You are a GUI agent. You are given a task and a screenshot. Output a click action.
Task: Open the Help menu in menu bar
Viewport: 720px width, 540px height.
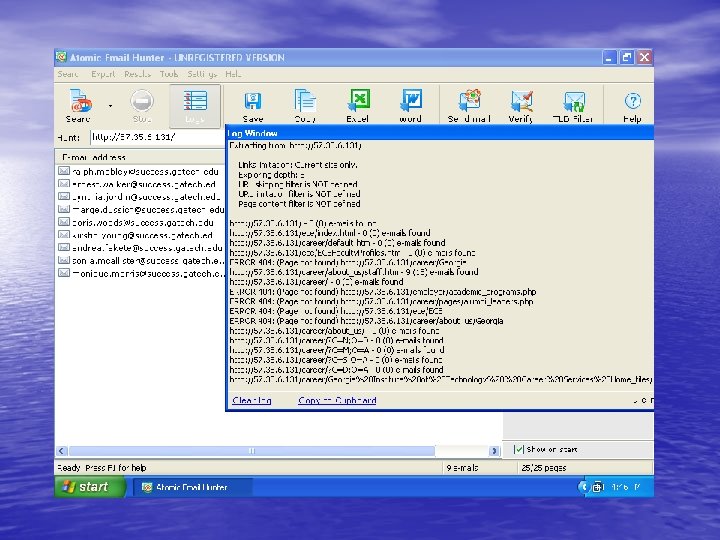[x=233, y=74]
